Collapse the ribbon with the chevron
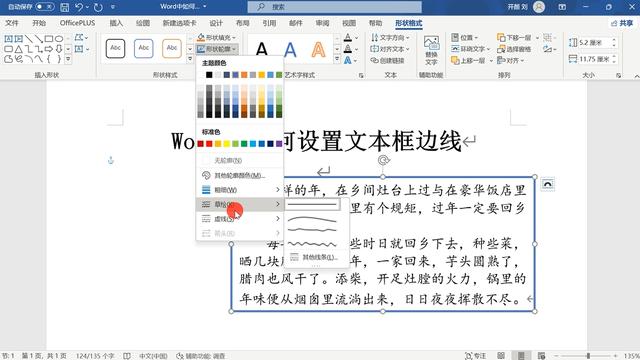The width and height of the screenshot is (640, 360). pos(636,76)
